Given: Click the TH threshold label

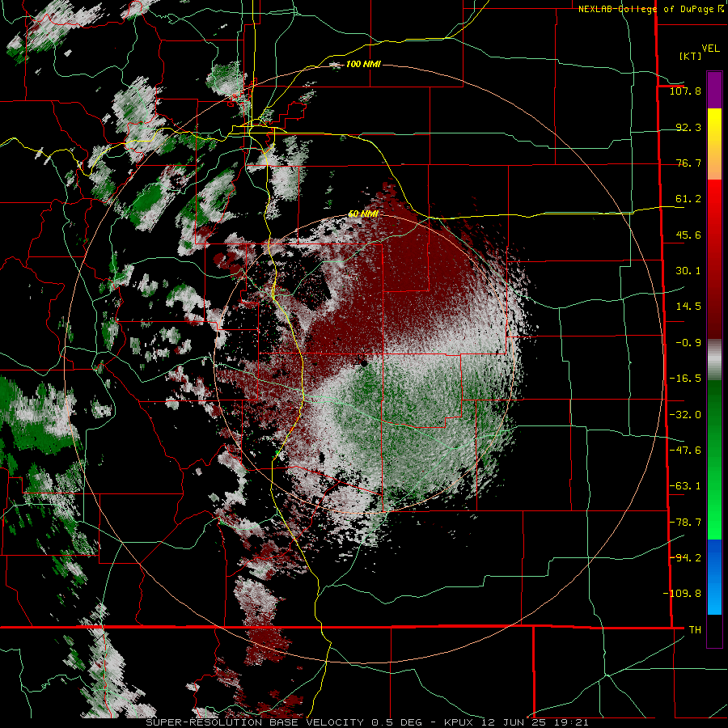Looking at the screenshot, I should (695, 630).
